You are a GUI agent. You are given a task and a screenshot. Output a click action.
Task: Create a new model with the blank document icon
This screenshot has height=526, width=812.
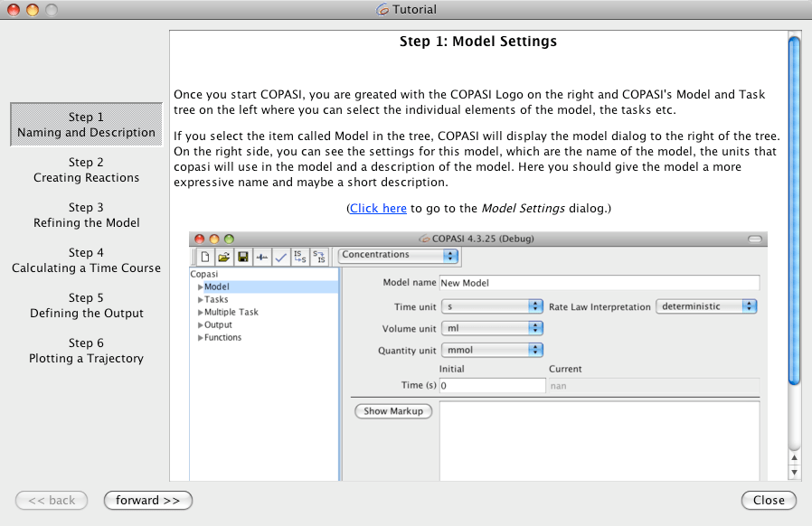[204, 256]
